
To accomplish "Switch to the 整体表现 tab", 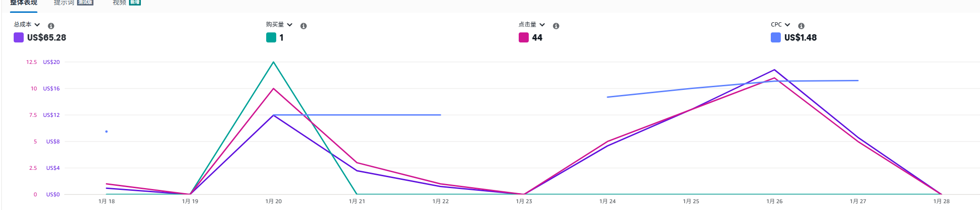I will pyautogui.click(x=24, y=3).
